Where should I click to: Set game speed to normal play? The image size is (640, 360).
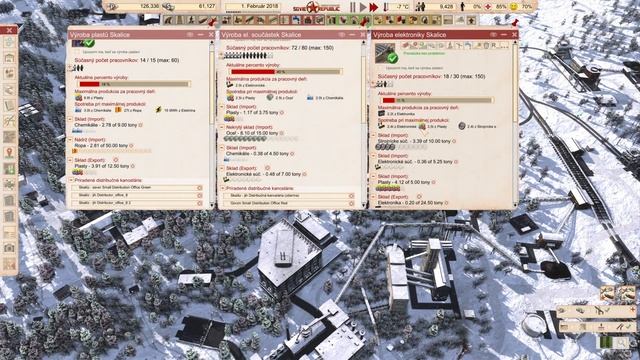[x=363, y=7]
